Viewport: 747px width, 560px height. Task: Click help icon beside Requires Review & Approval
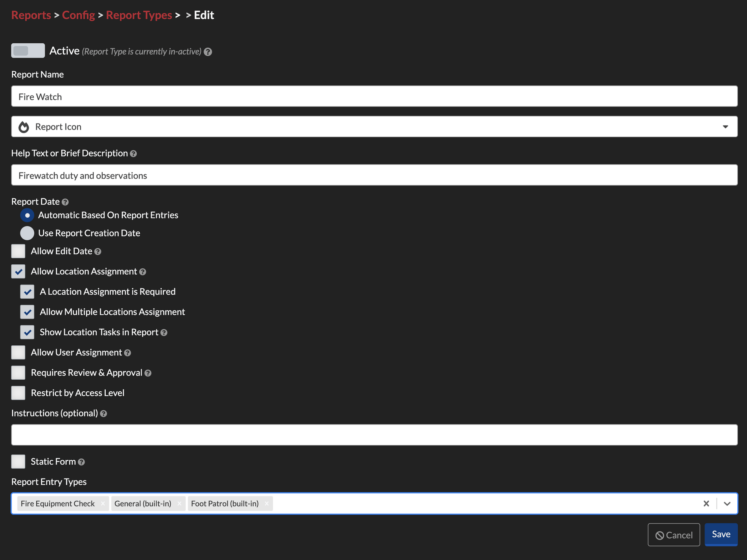click(x=148, y=373)
